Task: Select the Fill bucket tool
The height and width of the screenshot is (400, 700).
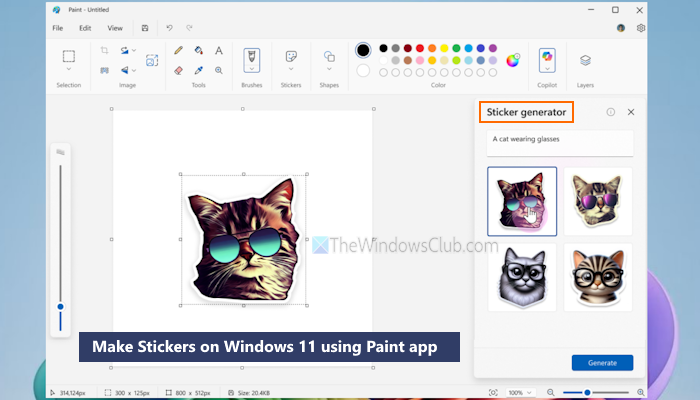Action: [x=198, y=50]
